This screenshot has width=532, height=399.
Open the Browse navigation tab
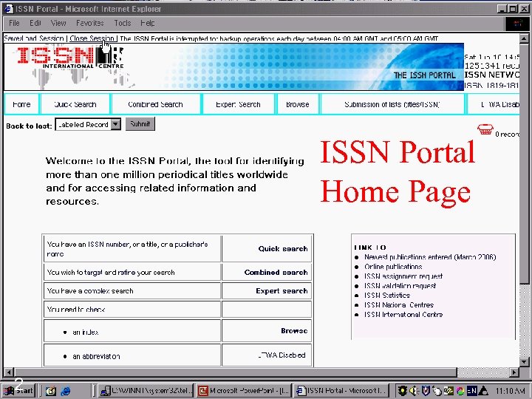point(298,104)
